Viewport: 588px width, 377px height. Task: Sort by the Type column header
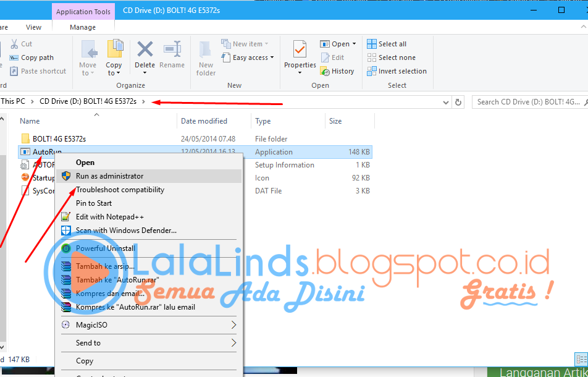pyautogui.click(x=263, y=121)
